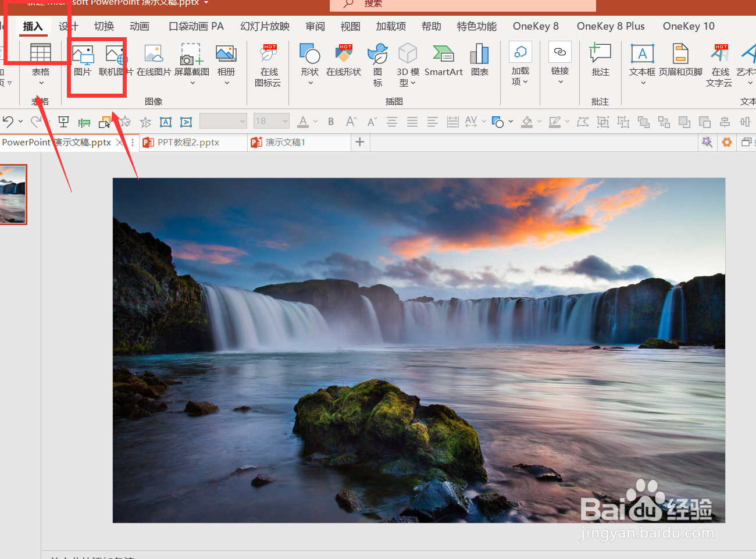Insert a SmartArt graphic
The width and height of the screenshot is (756, 559).
point(444,61)
